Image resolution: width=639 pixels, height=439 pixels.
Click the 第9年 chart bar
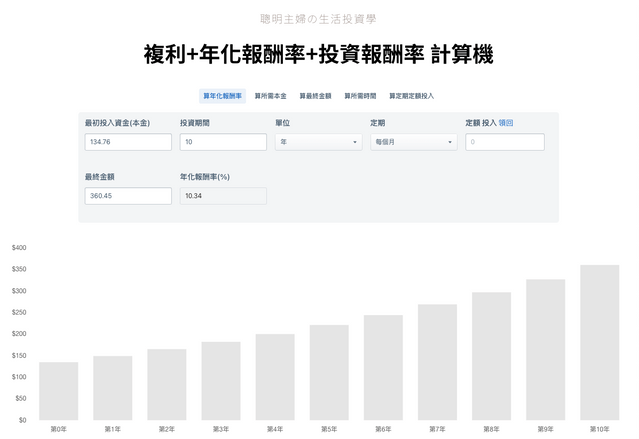(x=545, y=349)
